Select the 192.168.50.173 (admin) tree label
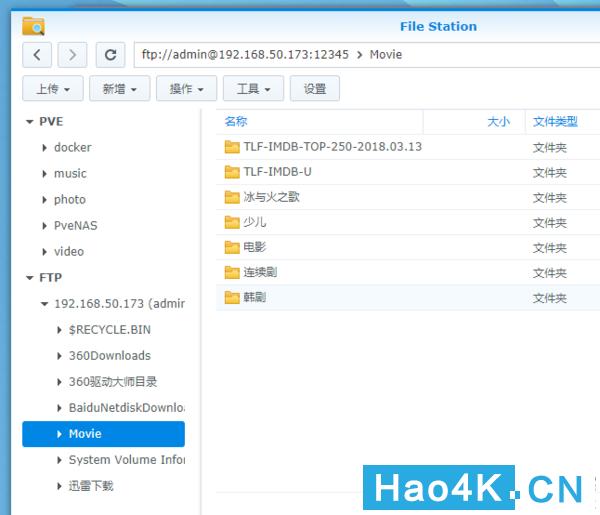Viewport: 600px width, 515px height. click(x=119, y=303)
